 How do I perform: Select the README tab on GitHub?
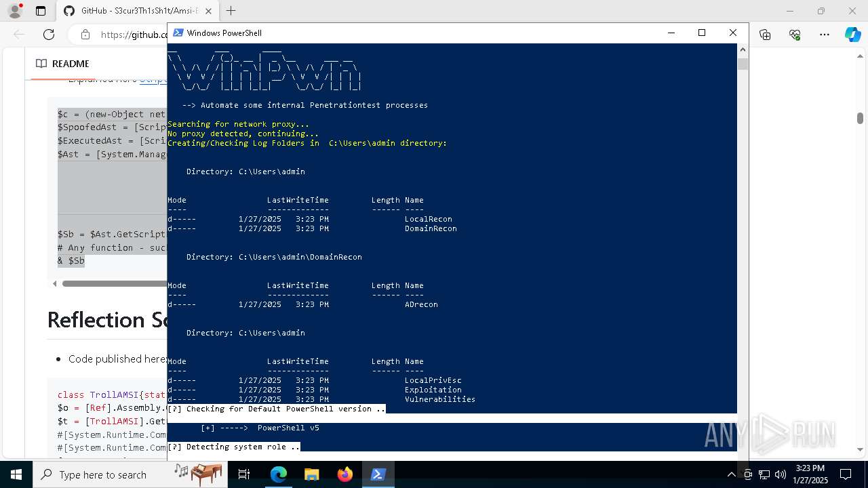[x=62, y=64]
